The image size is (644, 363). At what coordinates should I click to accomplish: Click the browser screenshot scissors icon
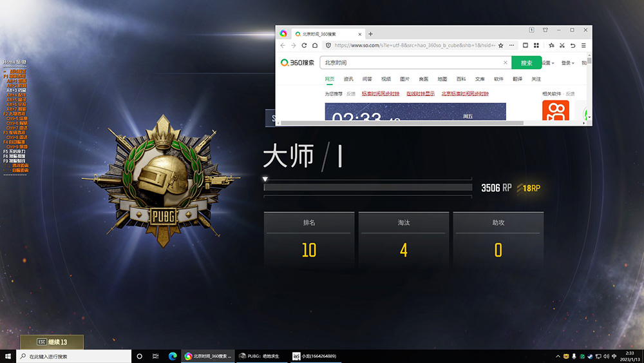pos(562,46)
